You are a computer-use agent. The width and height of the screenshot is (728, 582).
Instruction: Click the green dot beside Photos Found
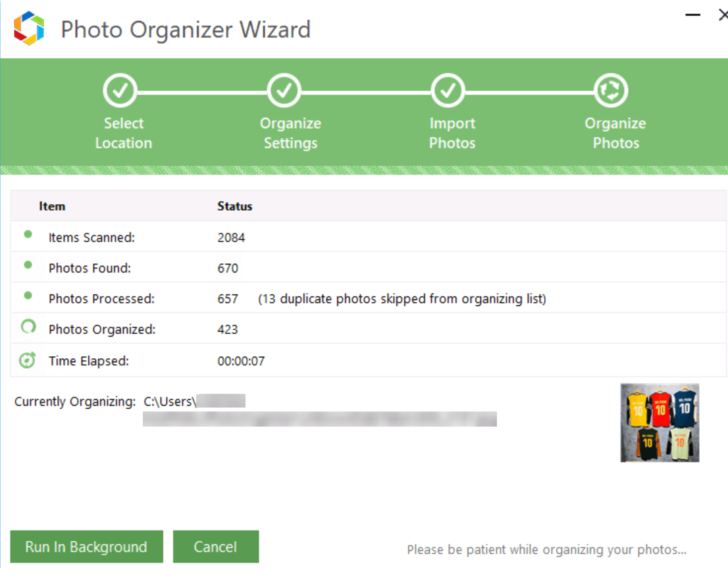tap(27, 265)
